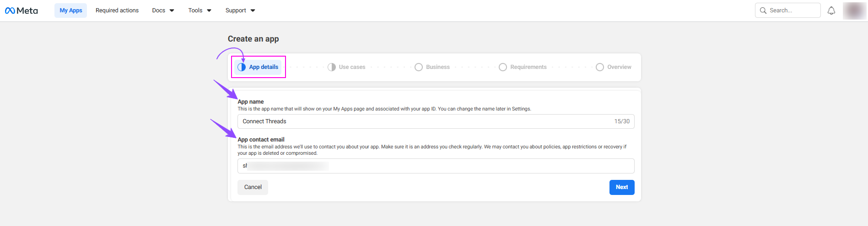Expand the Tools dropdown arrow

tap(209, 11)
